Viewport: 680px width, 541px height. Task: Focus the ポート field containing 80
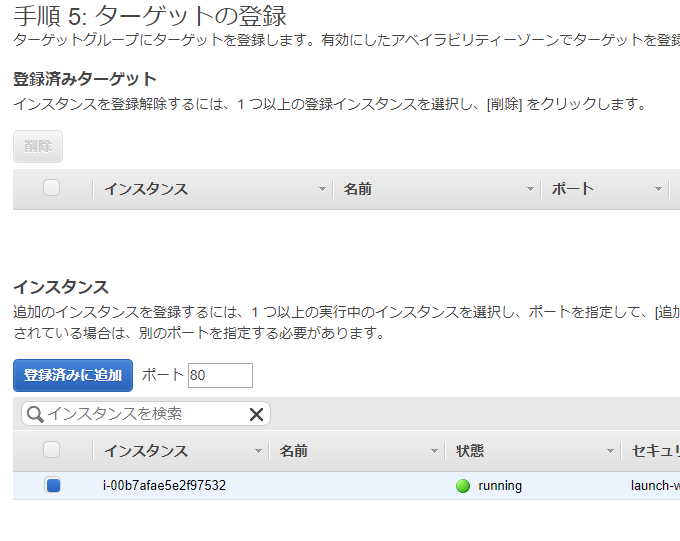[x=220, y=375]
